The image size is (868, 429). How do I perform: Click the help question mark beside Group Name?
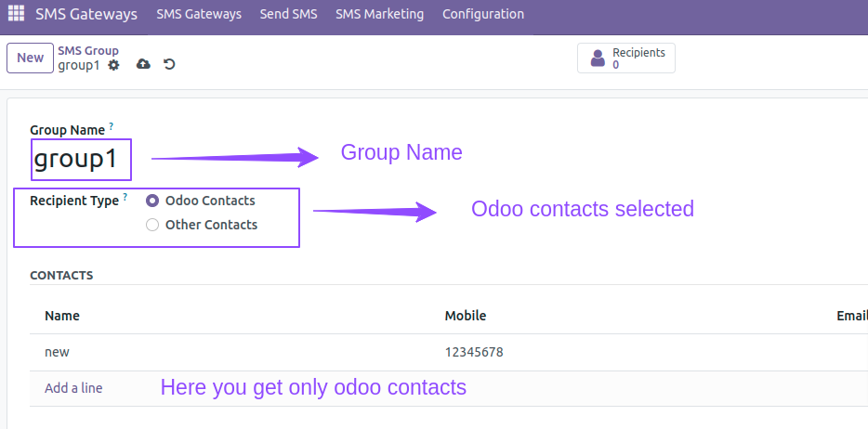pos(112,126)
